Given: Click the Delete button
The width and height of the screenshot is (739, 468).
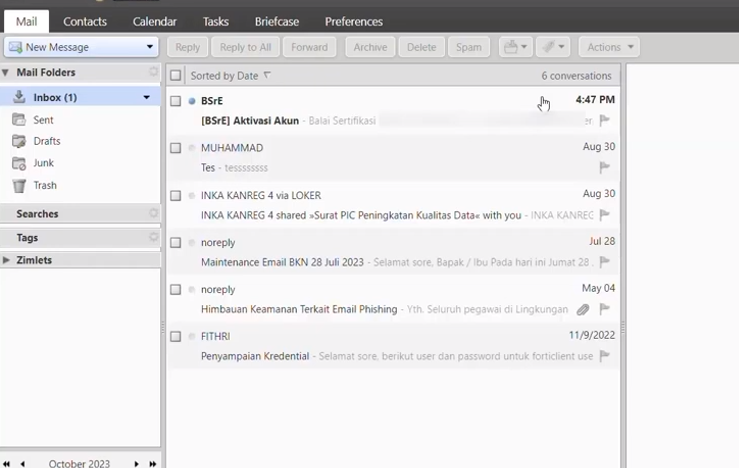Looking at the screenshot, I should [x=421, y=47].
